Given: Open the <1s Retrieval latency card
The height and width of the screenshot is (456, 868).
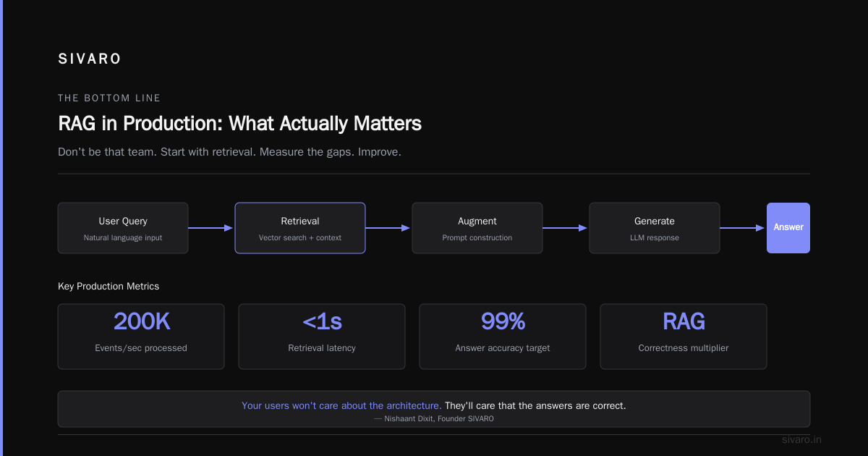Looking at the screenshot, I should (322, 337).
